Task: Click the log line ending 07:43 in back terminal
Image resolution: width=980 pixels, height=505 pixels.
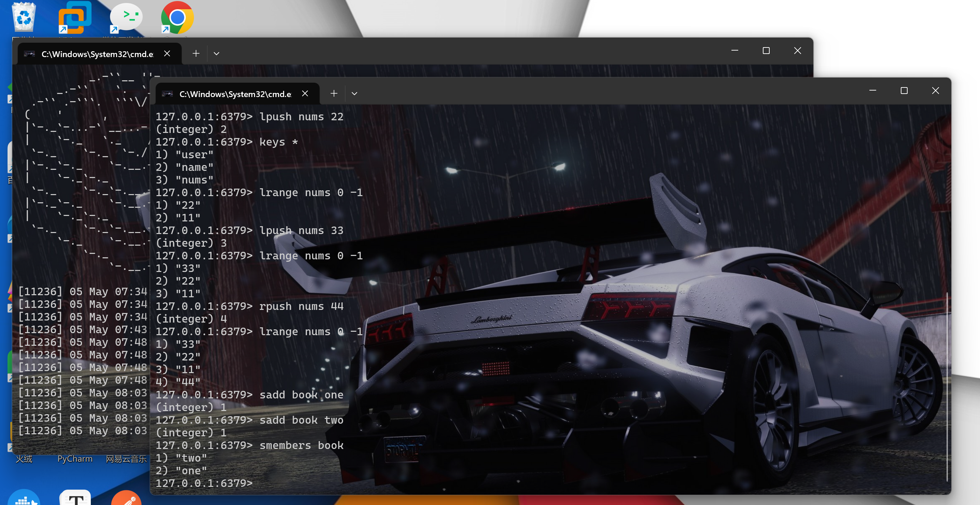Action: (x=83, y=329)
